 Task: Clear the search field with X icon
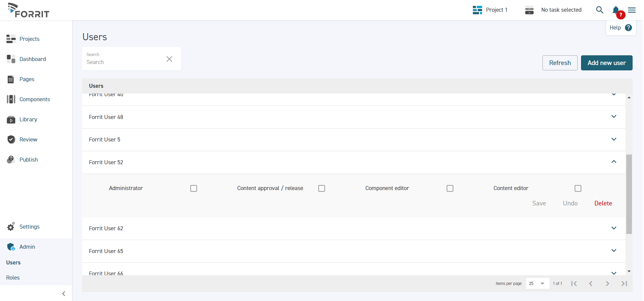point(169,59)
